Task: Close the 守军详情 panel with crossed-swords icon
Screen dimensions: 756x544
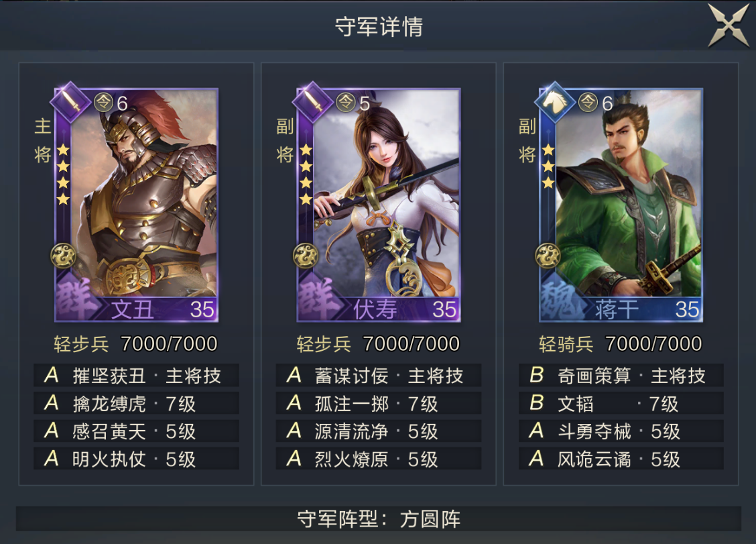Action: click(x=728, y=25)
